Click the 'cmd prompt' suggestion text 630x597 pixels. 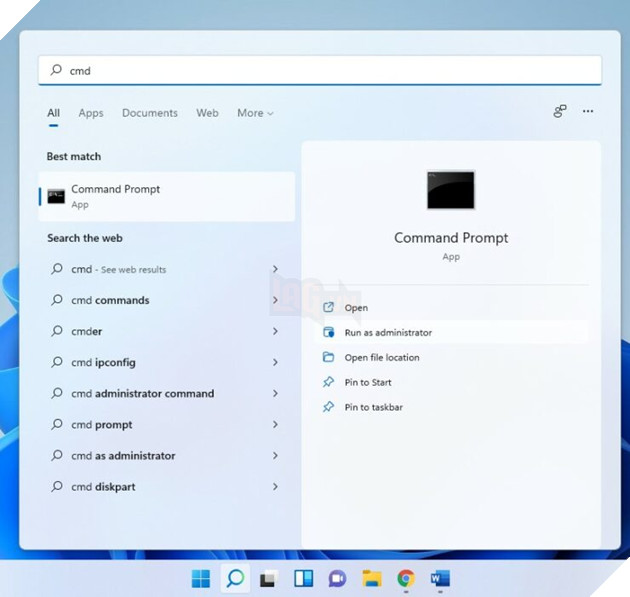coord(102,425)
